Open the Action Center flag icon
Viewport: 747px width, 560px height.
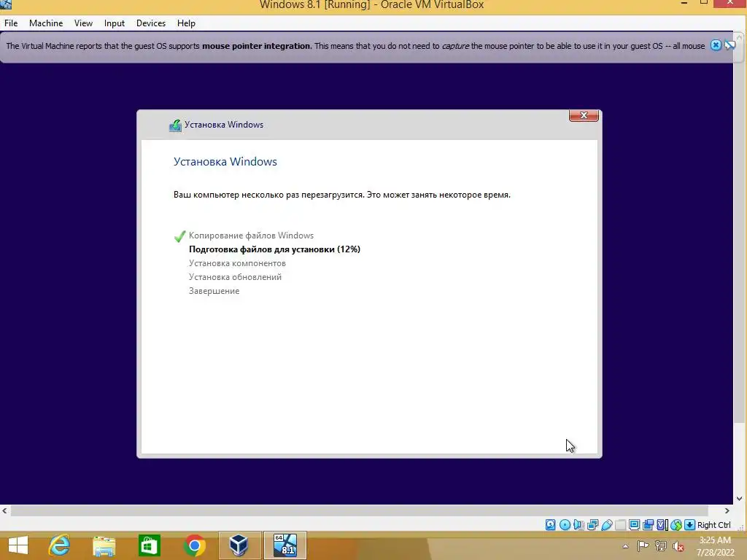pos(643,546)
